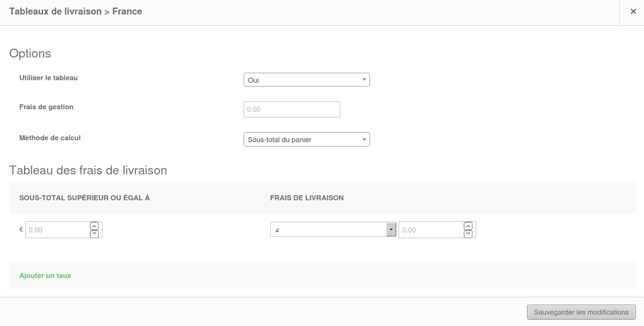
Task: Click the Utiliser le tableau label
Action: [x=49, y=78]
